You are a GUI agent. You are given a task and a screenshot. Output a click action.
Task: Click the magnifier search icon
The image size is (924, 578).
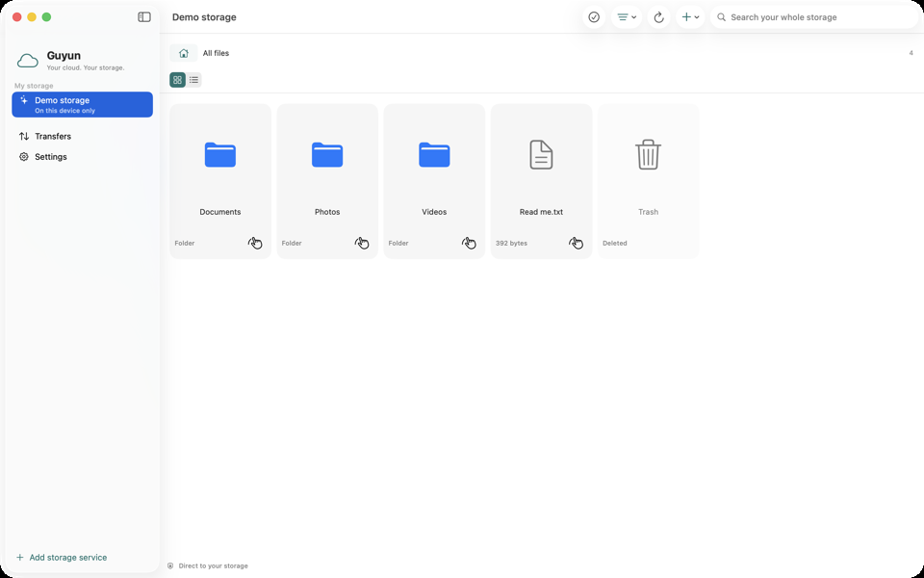pyautogui.click(x=721, y=17)
